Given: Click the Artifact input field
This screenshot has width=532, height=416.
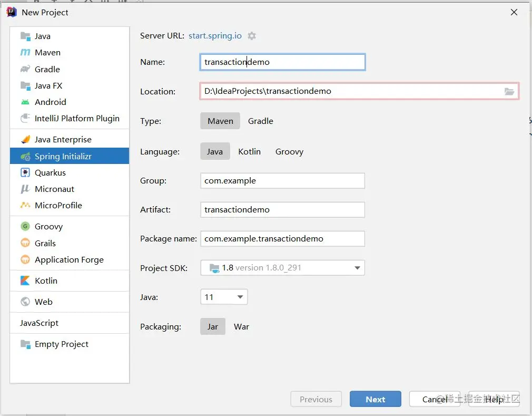Looking at the screenshot, I should click(x=282, y=209).
